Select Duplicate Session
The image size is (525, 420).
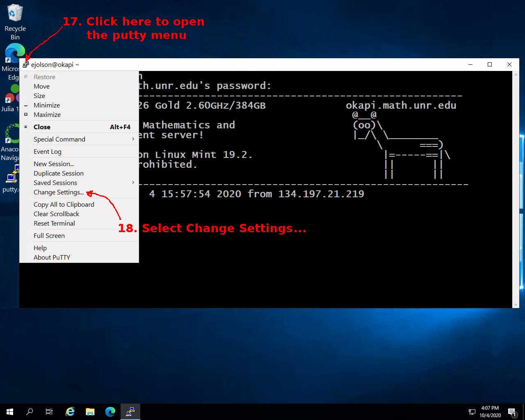click(x=79, y=173)
